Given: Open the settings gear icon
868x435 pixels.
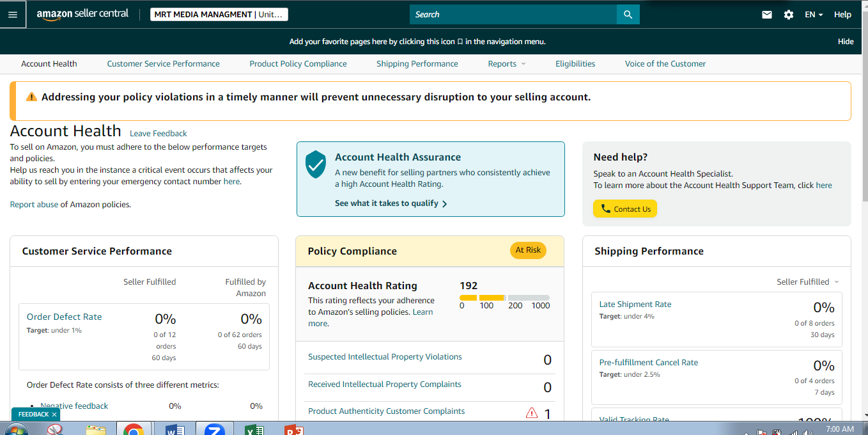Looking at the screenshot, I should click(x=789, y=14).
